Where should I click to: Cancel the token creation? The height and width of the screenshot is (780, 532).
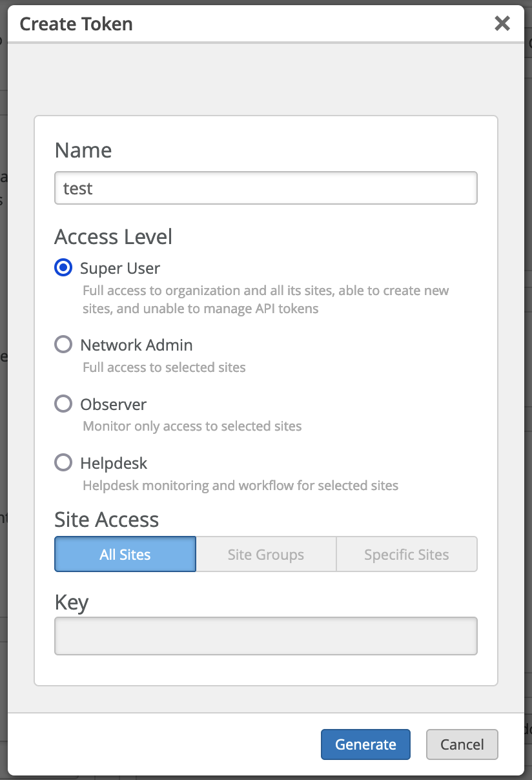[x=462, y=744]
